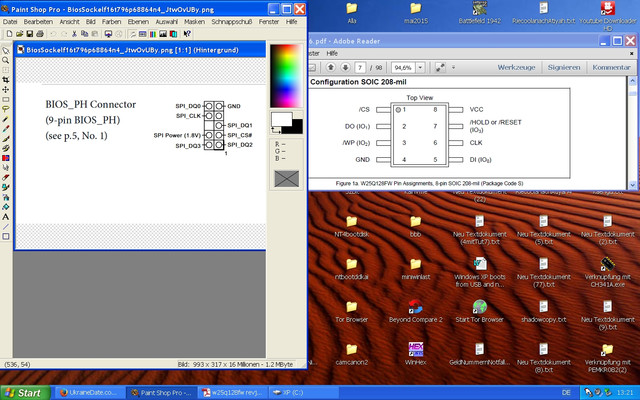Select the Zoom magnifier tool
The width and height of the screenshot is (640, 400).
coord(6,60)
